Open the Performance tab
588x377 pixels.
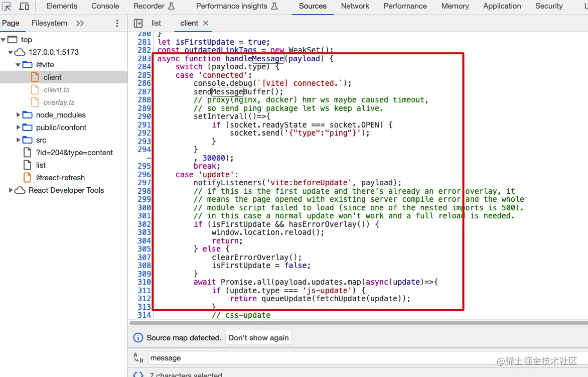(405, 6)
